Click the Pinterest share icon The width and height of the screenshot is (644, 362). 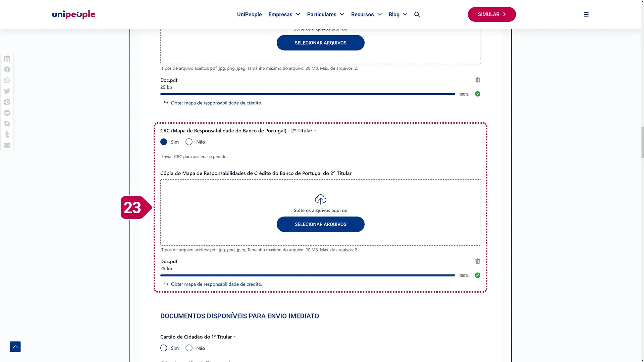[x=7, y=102]
